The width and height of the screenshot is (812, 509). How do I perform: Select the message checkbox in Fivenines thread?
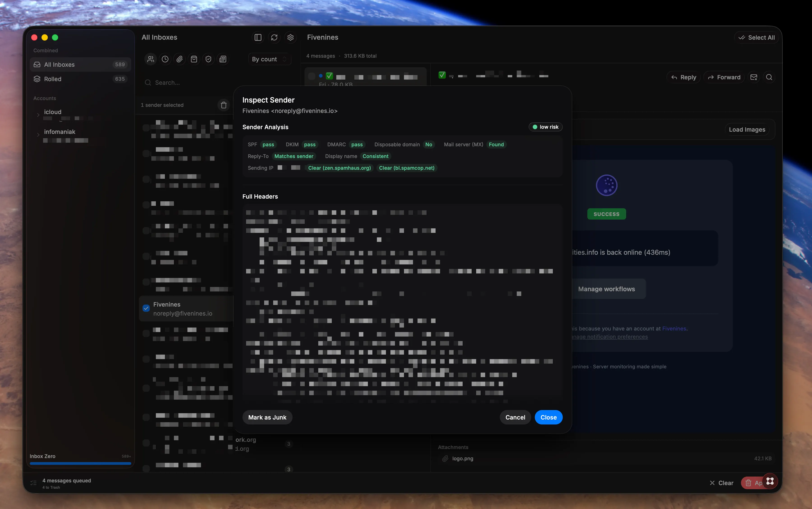[x=311, y=76]
